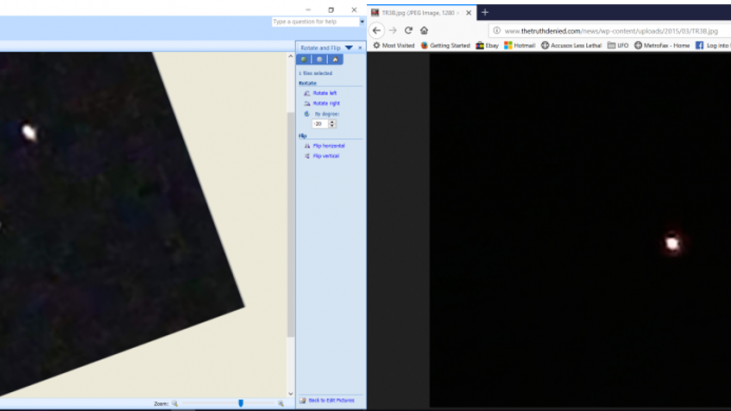Click the TR3B image in Firefox
The width and height of the screenshot is (731, 411).
pos(580,230)
